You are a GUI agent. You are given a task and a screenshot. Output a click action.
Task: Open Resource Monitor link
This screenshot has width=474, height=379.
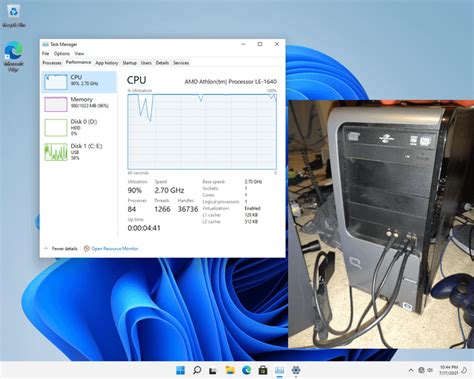tap(115, 249)
